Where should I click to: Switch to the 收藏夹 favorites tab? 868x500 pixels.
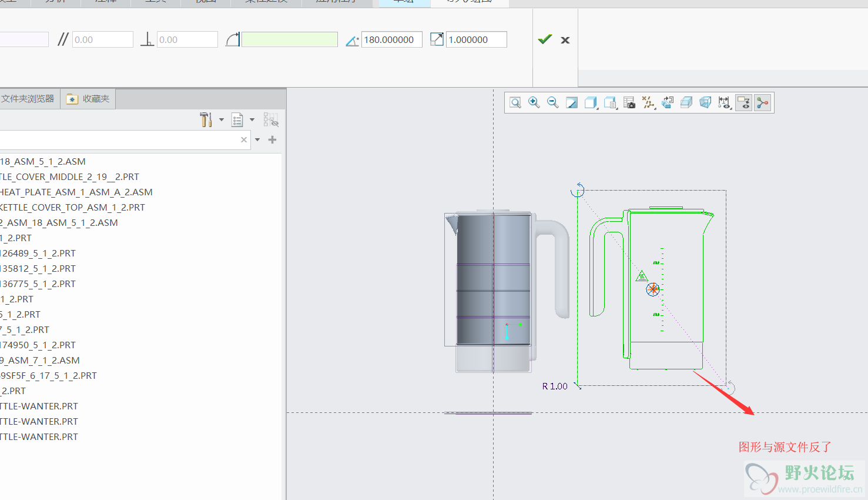coord(88,99)
